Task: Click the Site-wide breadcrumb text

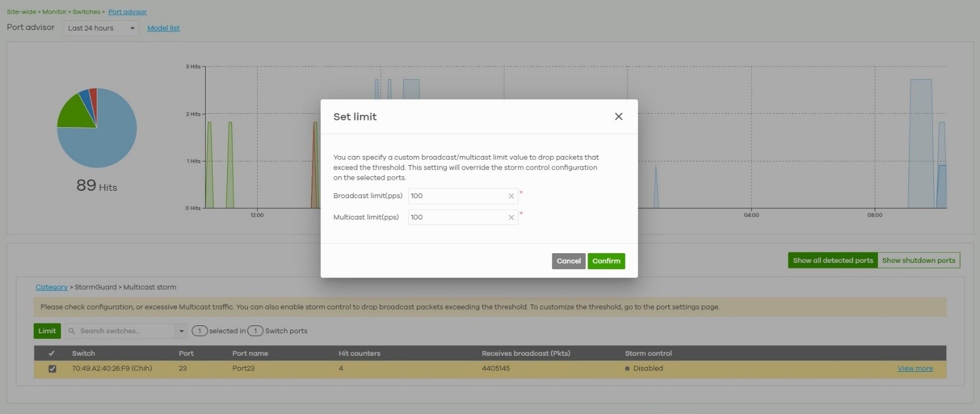Action: [x=21, y=12]
